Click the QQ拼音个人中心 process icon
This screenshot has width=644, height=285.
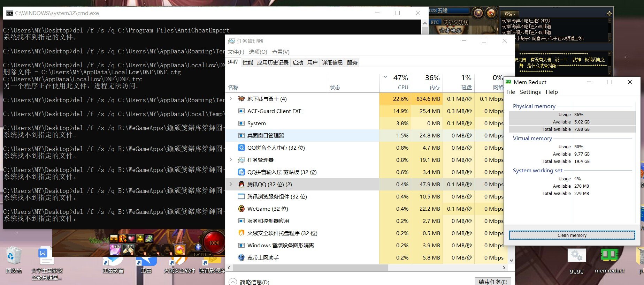pos(241,148)
